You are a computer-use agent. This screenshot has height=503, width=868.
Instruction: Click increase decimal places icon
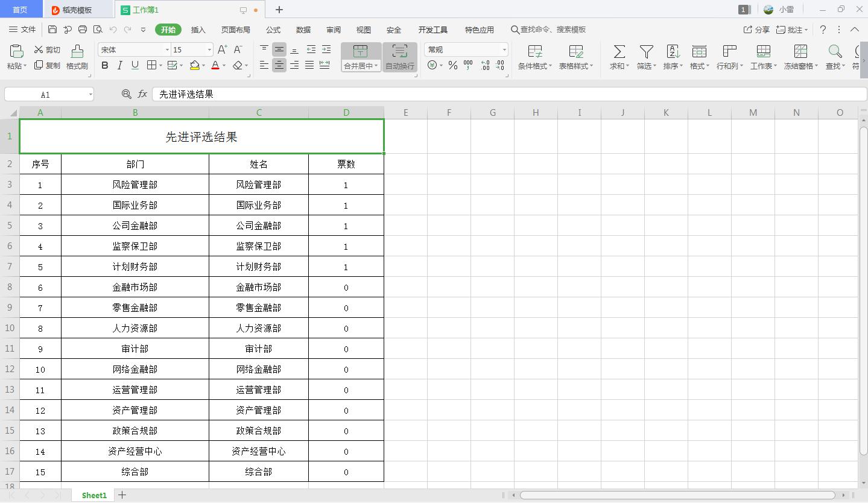tap(485, 65)
